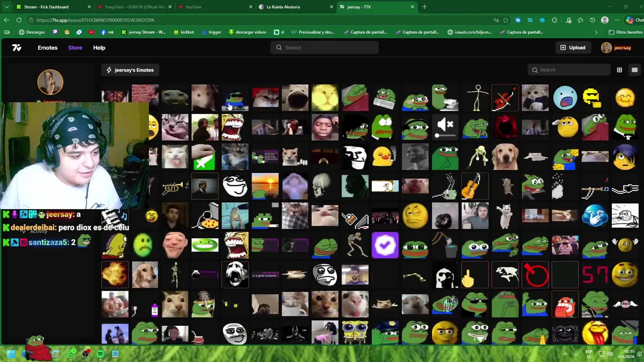This screenshot has width=644, height=362.
Task: Open the kickbot bookmark
Action: 184,32
